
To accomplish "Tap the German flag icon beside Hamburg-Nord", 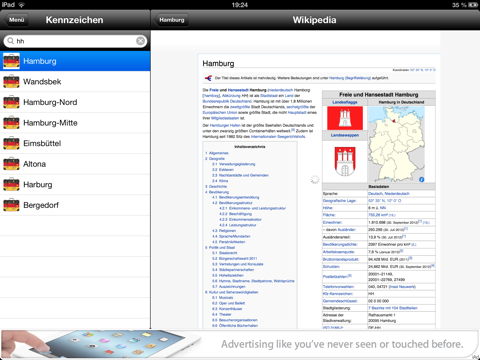I will click(11, 102).
